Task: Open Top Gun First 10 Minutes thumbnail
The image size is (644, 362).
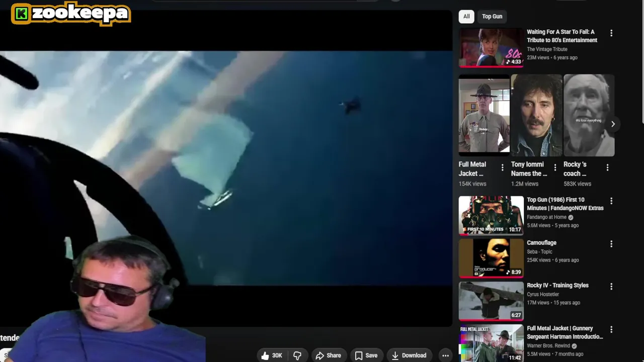Action: point(491,215)
